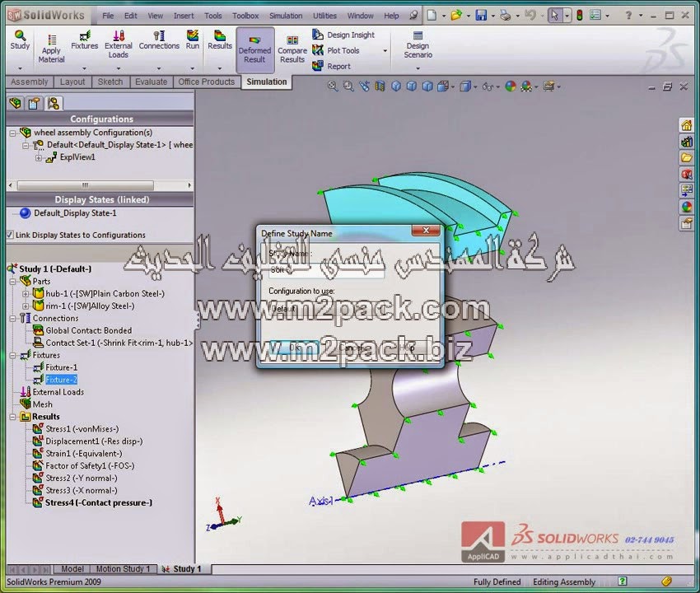This screenshot has width=700, height=593.
Task: Click the Rebuild traffic light icon
Action: point(580,16)
